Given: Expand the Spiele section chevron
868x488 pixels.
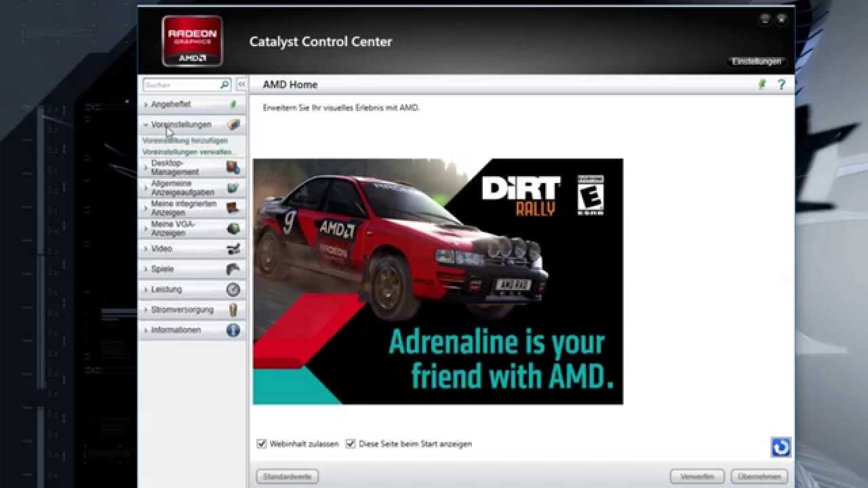Looking at the screenshot, I should coord(146,269).
